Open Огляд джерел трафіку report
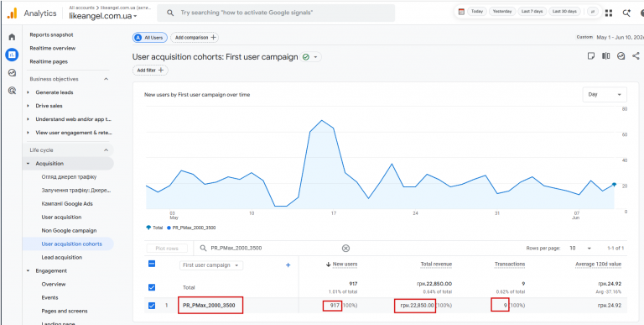The height and width of the screenshot is (325, 644). click(69, 177)
